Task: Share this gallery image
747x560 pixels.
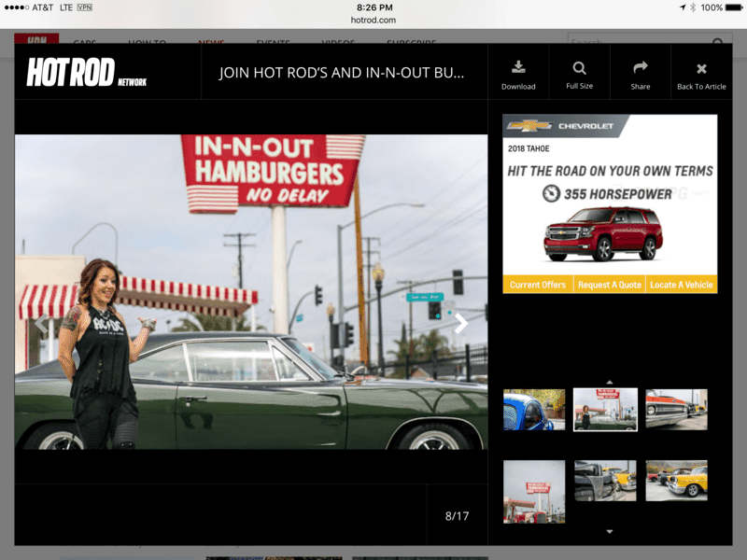Action: (641, 75)
